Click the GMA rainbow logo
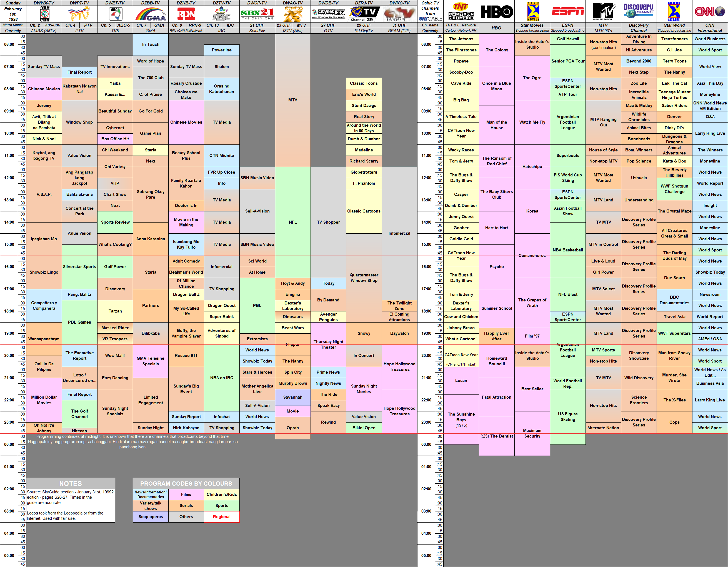 click(151, 14)
